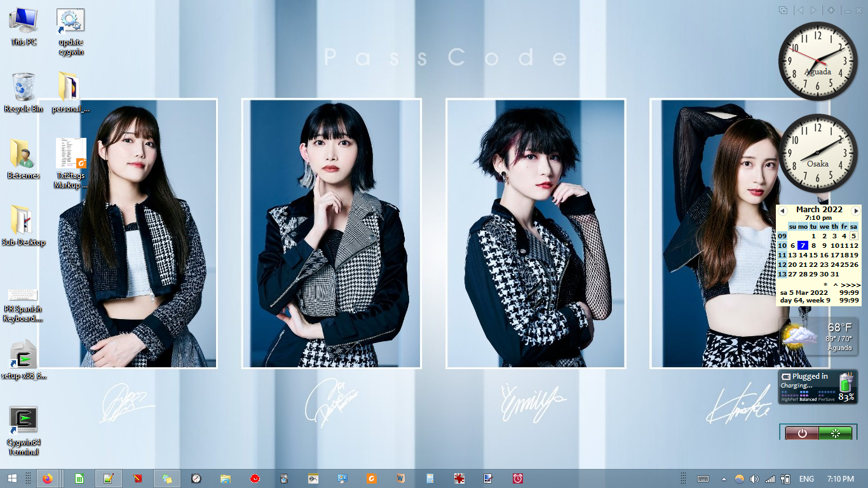Click the gadget bar previous arrow

click(x=801, y=10)
